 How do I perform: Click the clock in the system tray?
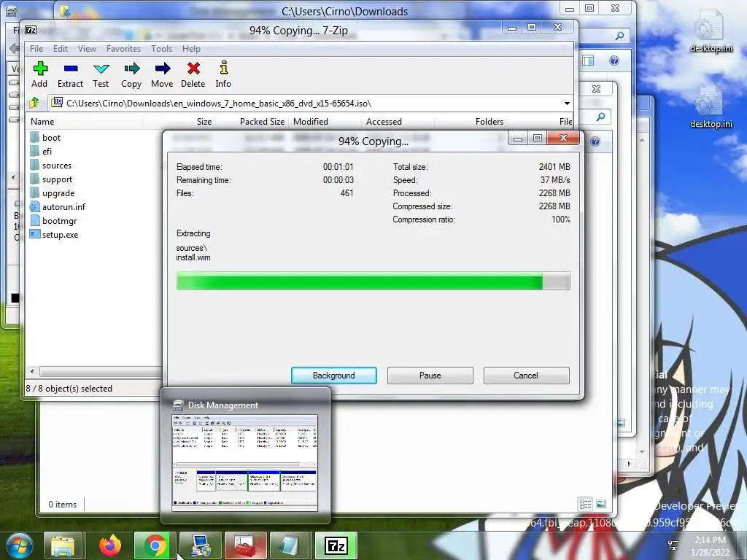(x=710, y=546)
